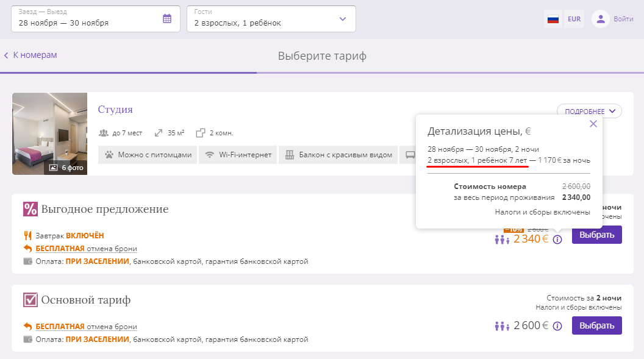Click info icon next to 2 600 € price

[x=557, y=326]
